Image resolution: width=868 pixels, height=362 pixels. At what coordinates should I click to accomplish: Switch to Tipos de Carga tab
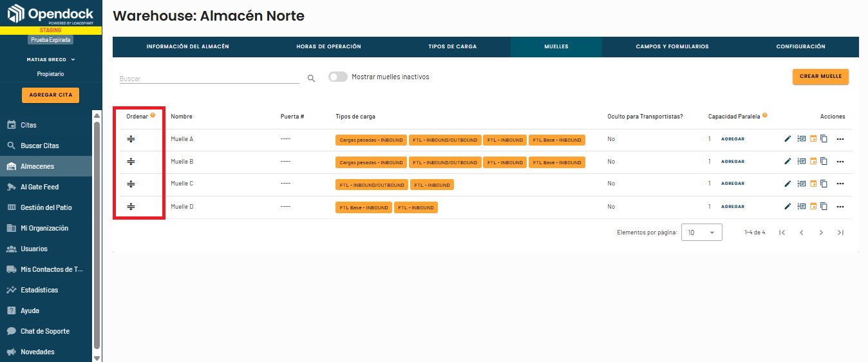pyautogui.click(x=452, y=47)
